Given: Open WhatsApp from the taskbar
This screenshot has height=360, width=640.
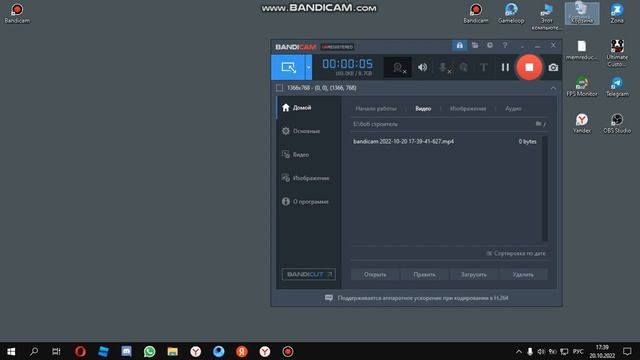Looking at the screenshot, I should pyautogui.click(x=149, y=351).
